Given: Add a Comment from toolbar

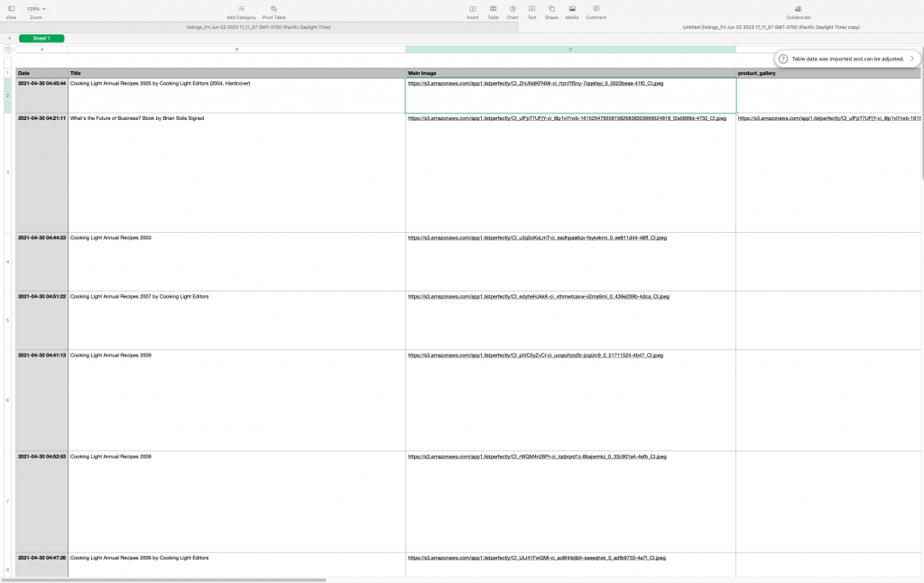Looking at the screenshot, I should [x=596, y=9].
